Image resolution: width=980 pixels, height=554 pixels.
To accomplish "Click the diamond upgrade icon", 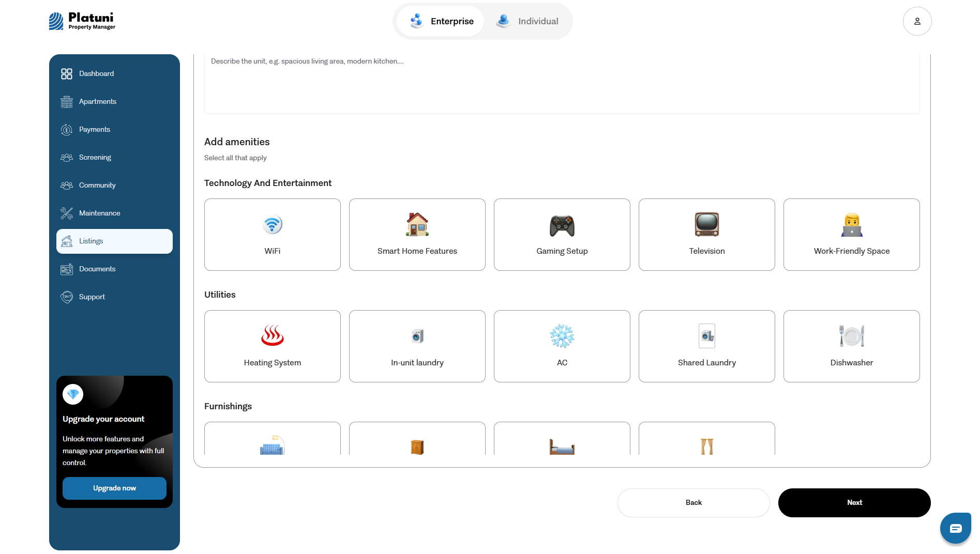I will point(73,394).
